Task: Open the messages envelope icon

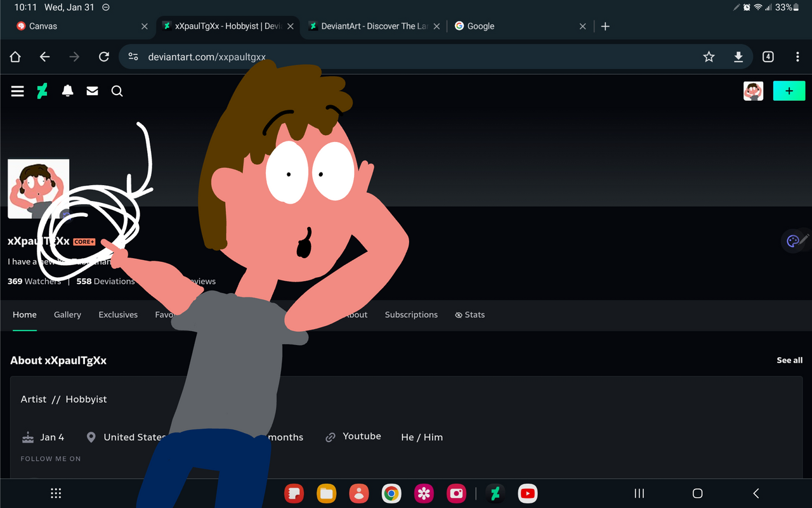Action: tap(92, 91)
